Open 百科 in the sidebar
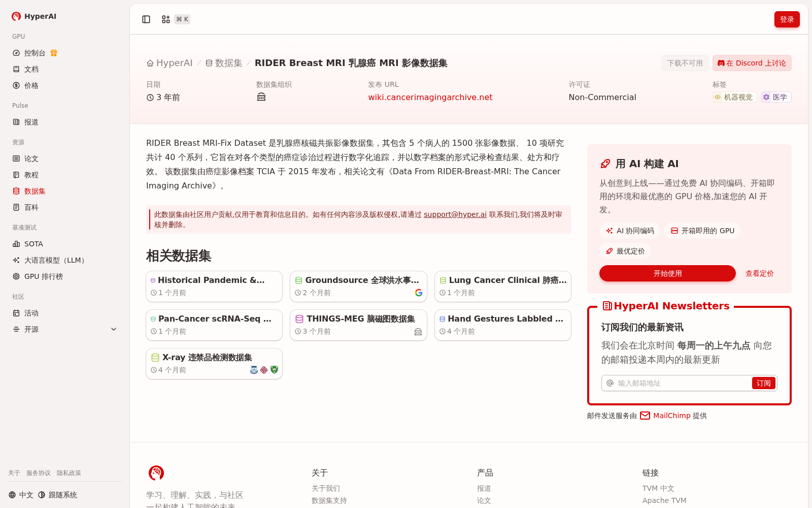 pyautogui.click(x=65, y=207)
